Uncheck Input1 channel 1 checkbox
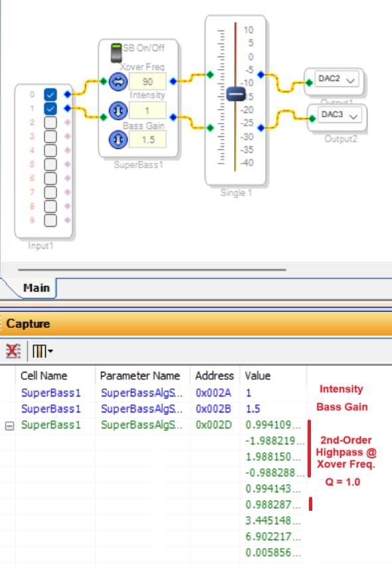Image resolution: width=392 pixels, height=570 pixels. 50,108
